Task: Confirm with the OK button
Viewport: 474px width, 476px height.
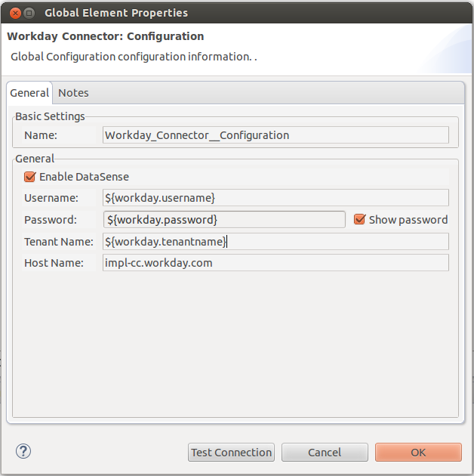Action: pos(418,452)
